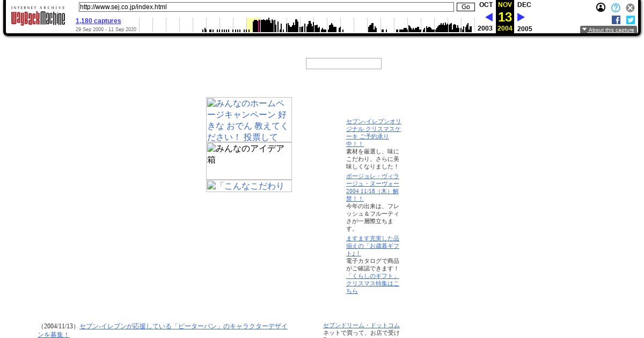Viewport: 644px width, 338px height.
Task: Open セブン-イレブンオリジナル クリスマスケーキ link
Action: (374, 133)
